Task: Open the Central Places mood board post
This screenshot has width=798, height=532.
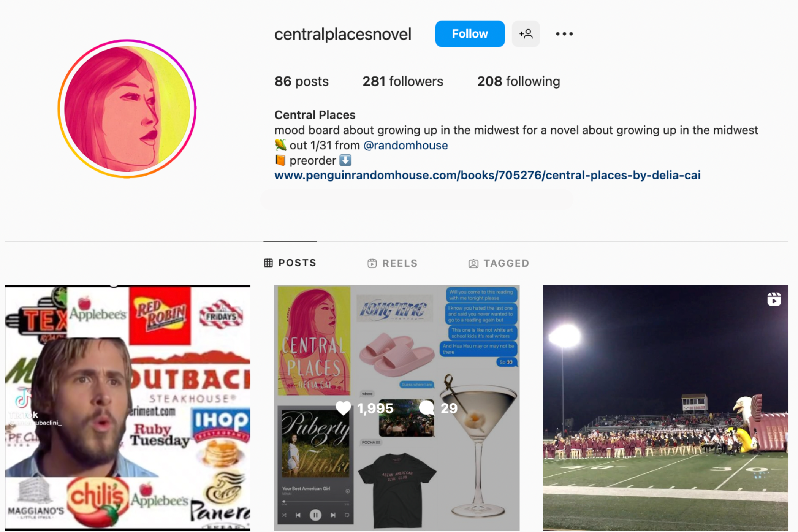Action: [396, 408]
